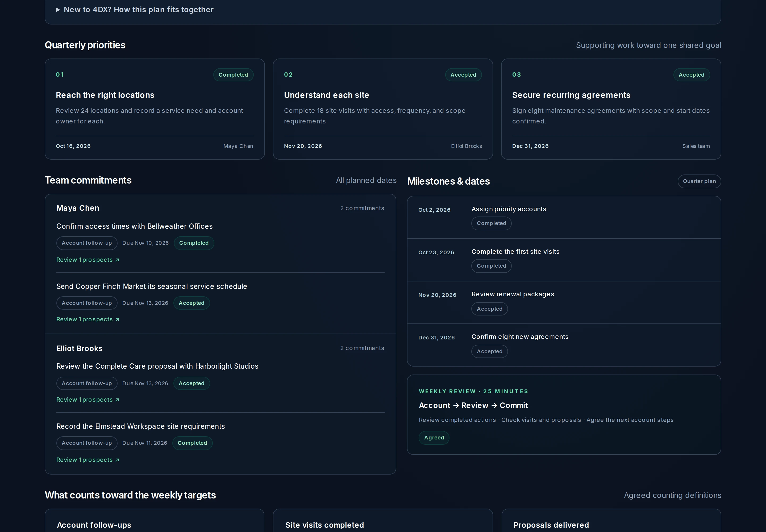Click Accepted status for Copper Finch Market commitment

point(191,303)
